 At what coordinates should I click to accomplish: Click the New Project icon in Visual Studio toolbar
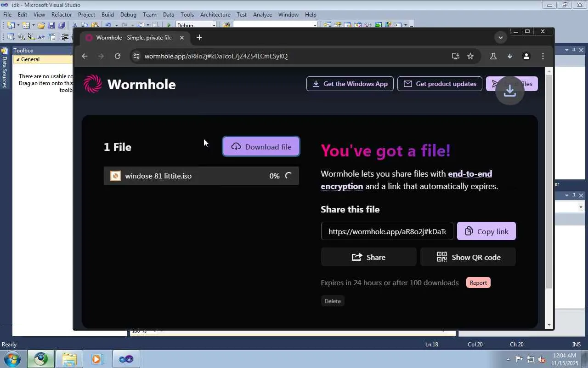(11, 25)
